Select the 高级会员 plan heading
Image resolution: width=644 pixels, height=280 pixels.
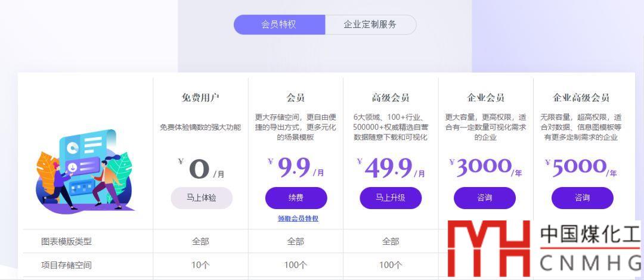point(391,98)
